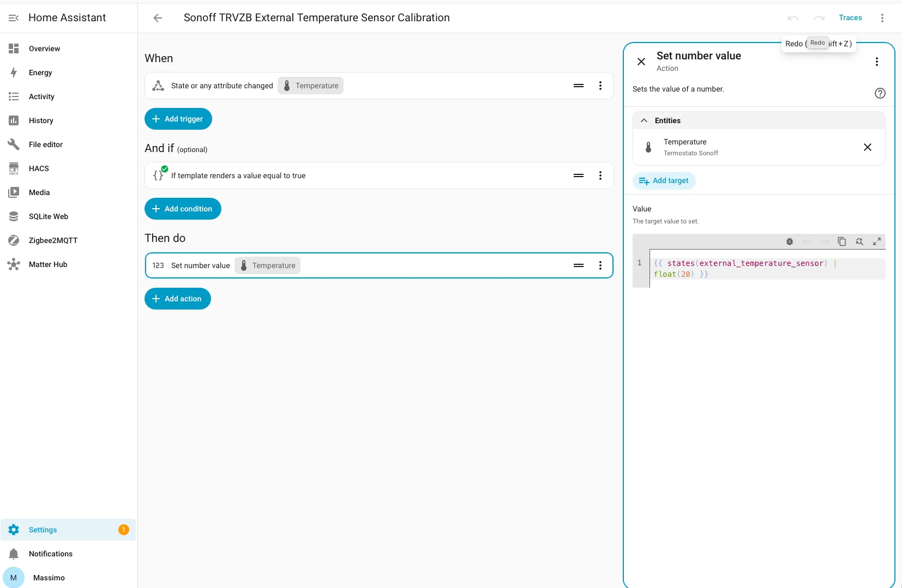Viewport: 902px width, 588px height.
Task: Open the automation overflow menu in the top bar
Action: (x=882, y=18)
